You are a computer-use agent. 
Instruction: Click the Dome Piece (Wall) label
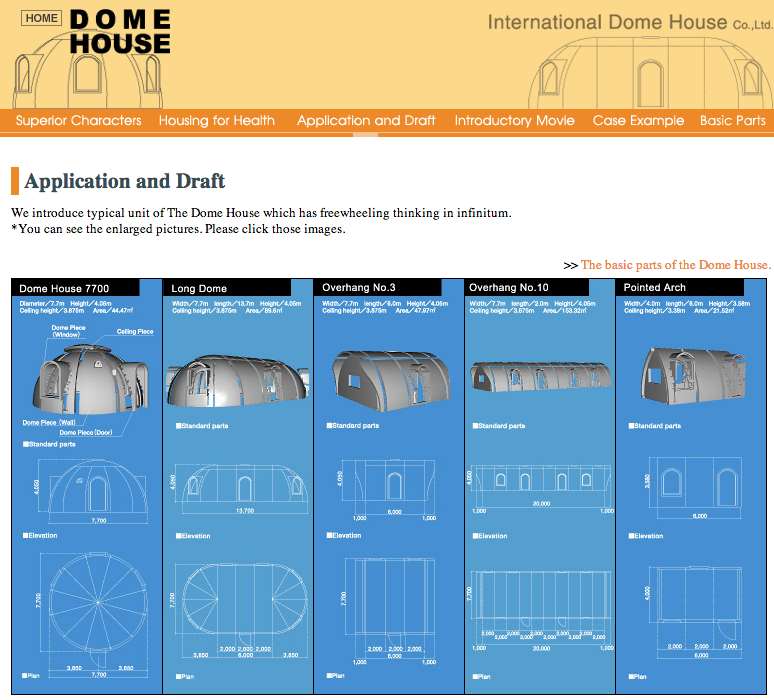pos(49,423)
